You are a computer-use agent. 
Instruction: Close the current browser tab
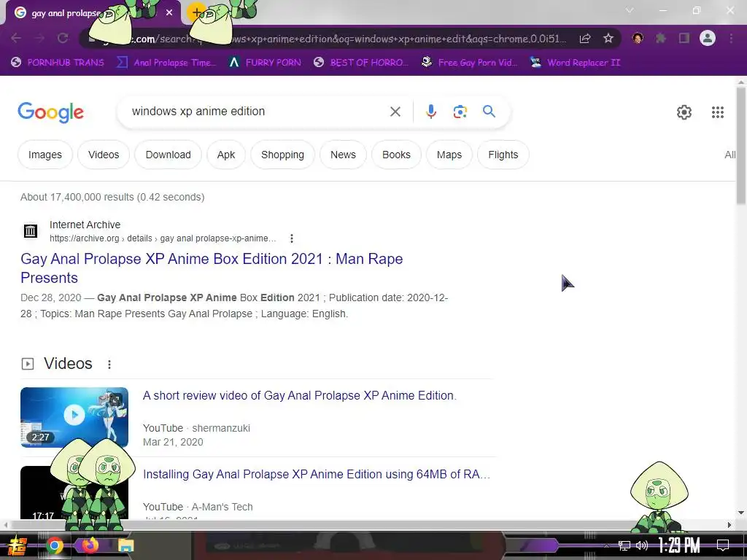(169, 13)
